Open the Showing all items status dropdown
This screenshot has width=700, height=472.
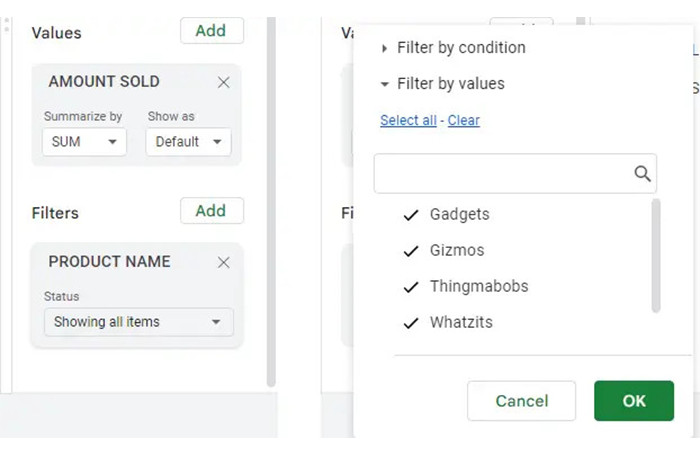[x=138, y=322]
